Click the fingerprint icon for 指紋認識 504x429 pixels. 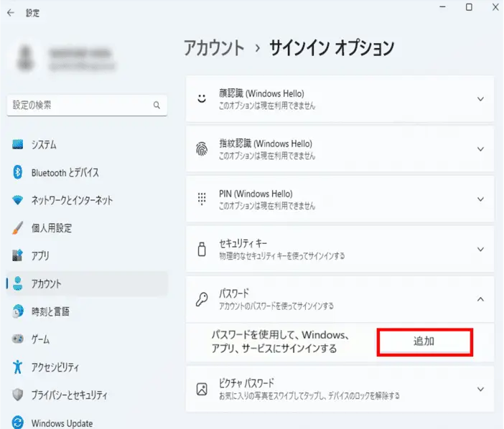coord(202,149)
